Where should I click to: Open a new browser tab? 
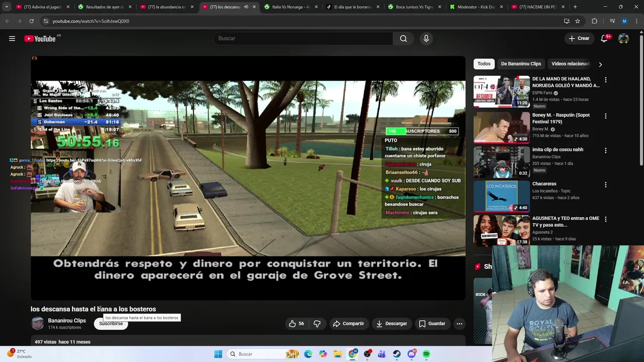pyautogui.click(x=575, y=7)
